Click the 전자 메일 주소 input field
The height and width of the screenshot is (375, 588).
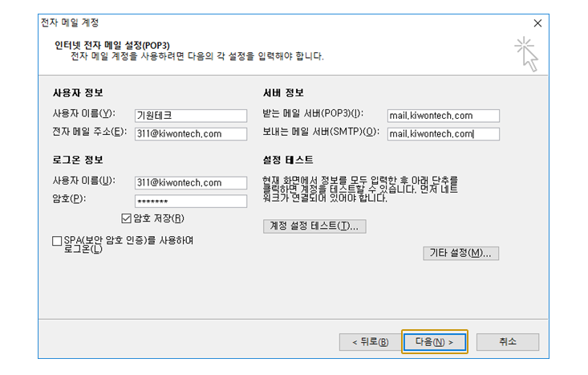190,134
